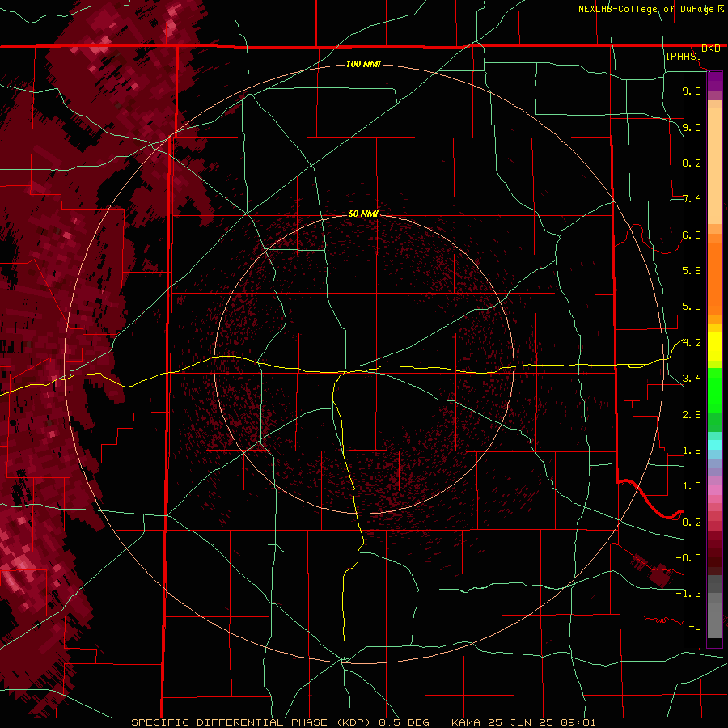The width and height of the screenshot is (728, 728).
Task: Click the TH label on color scale
Action: [x=695, y=630]
